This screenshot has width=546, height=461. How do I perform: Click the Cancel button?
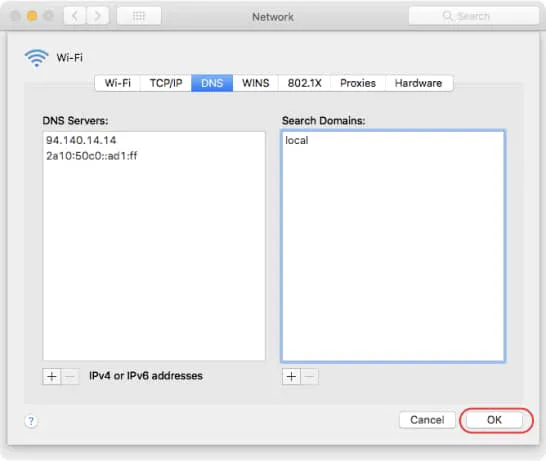(x=427, y=420)
